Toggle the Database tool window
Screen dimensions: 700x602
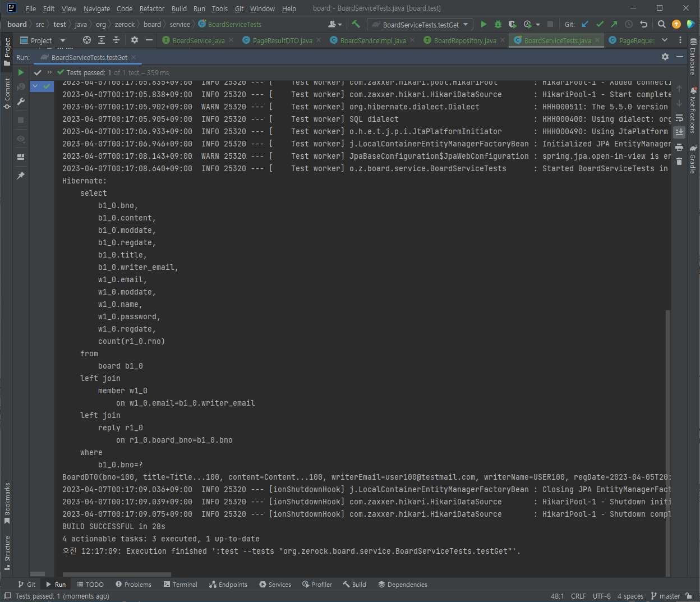(x=693, y=57)
